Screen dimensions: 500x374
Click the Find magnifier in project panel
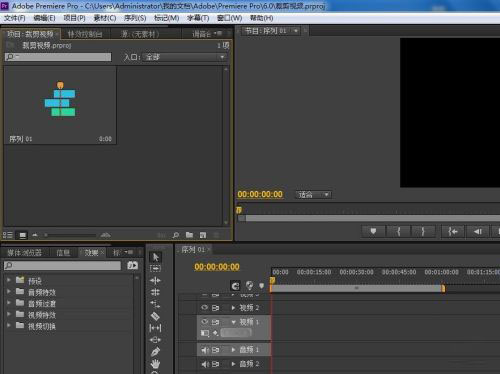176,235
